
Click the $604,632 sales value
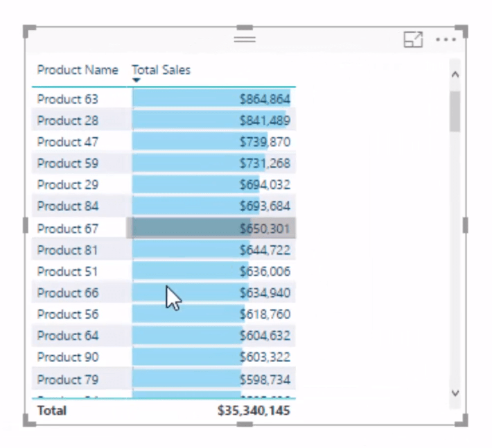click(265, 336)
